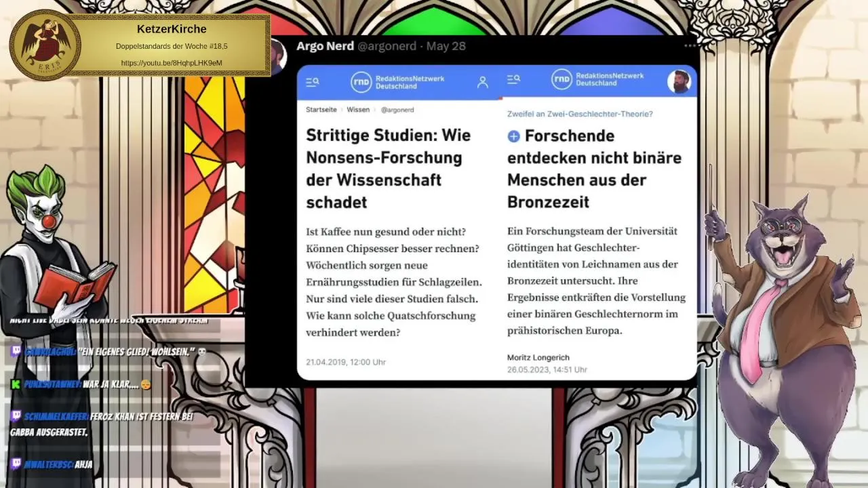Click chat text 'War ja klar....'
Screen dimensions: 868x488
(x=111, y=384)
